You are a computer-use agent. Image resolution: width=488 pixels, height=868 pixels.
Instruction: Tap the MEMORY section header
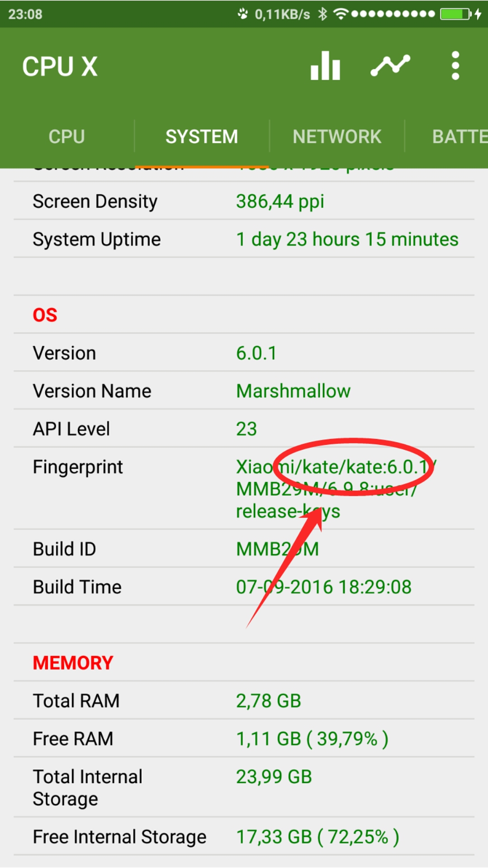point(73,663)
